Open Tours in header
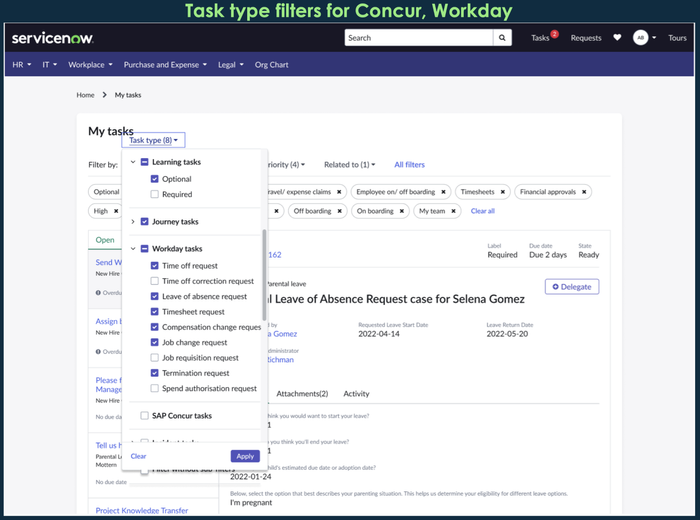Viewport: 700px width, 520px height. pos(677,38)
